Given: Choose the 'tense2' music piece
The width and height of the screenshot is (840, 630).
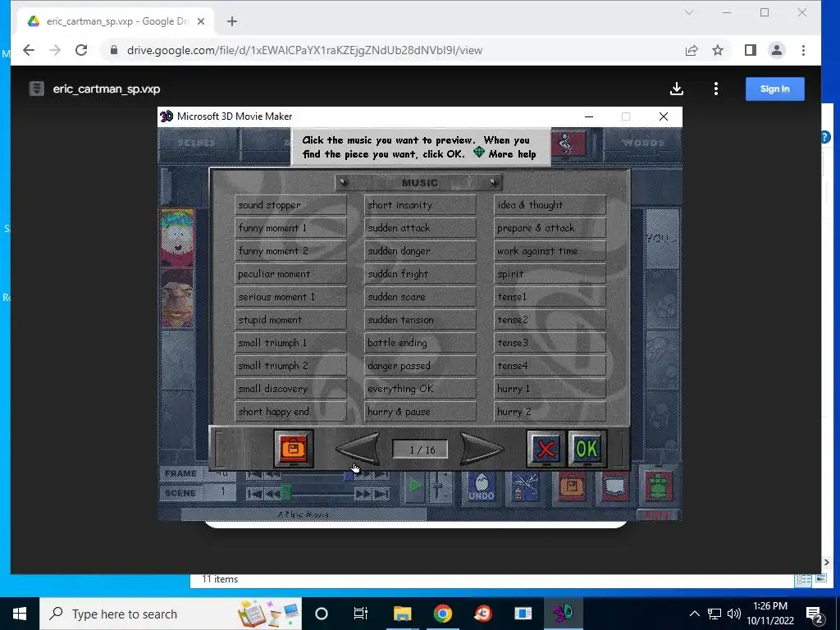Looking at the screenshot, I should [550, 321].
